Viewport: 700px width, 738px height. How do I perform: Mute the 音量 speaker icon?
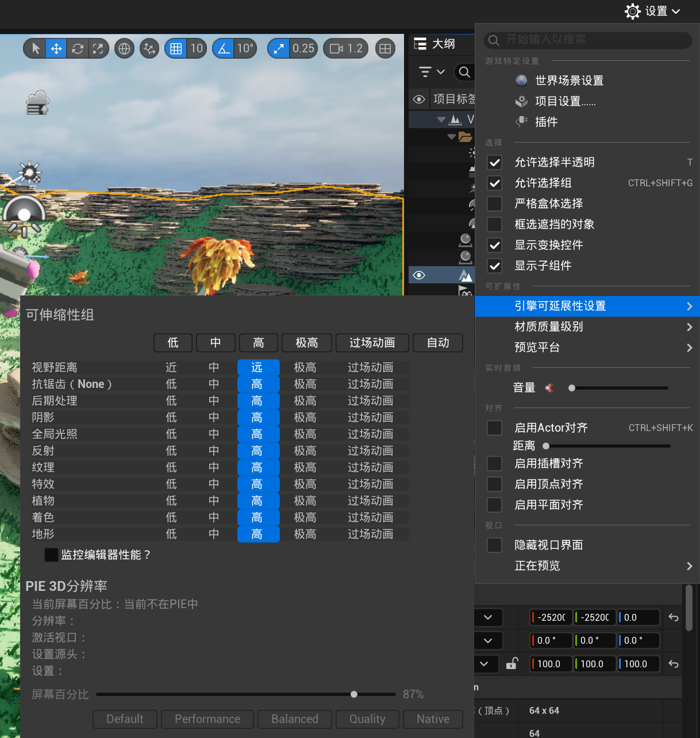(549, 388)
